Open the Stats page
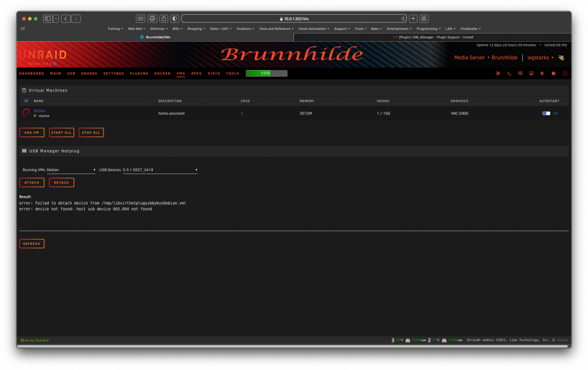This screenshot has height=370, width=588. point(214,74)
